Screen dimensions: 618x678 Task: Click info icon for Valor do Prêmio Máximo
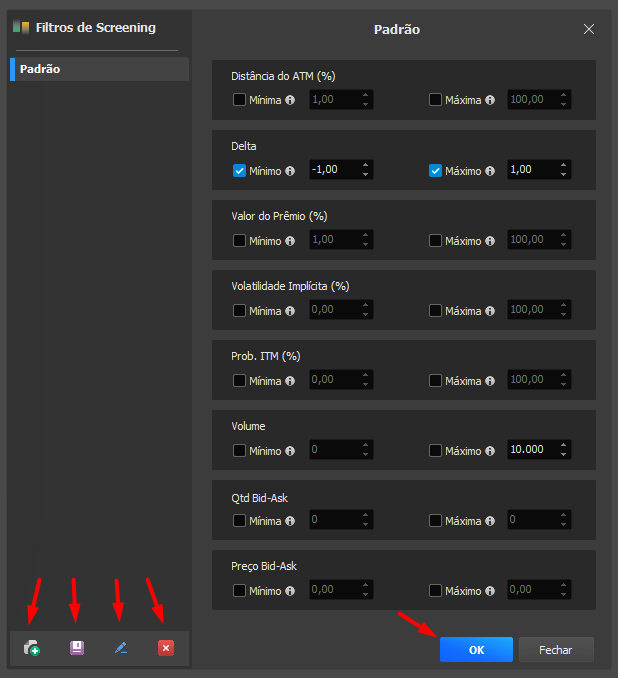tap(490, 241)
